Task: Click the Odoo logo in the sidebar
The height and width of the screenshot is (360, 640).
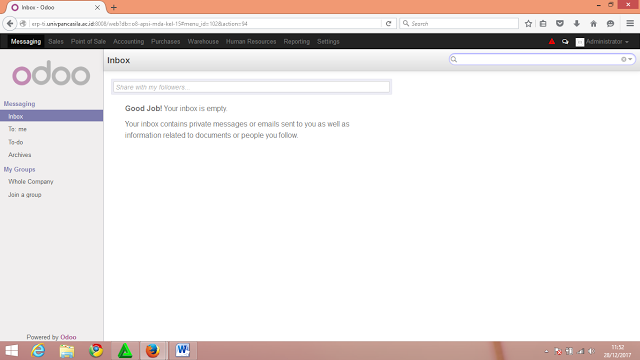Action: click(x=51, y=73)
